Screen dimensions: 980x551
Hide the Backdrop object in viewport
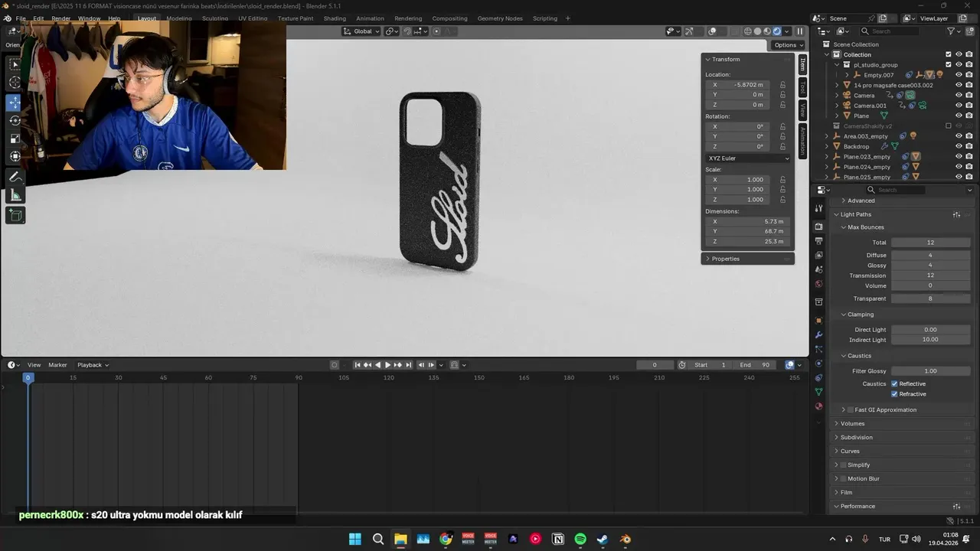click(959, 146)
